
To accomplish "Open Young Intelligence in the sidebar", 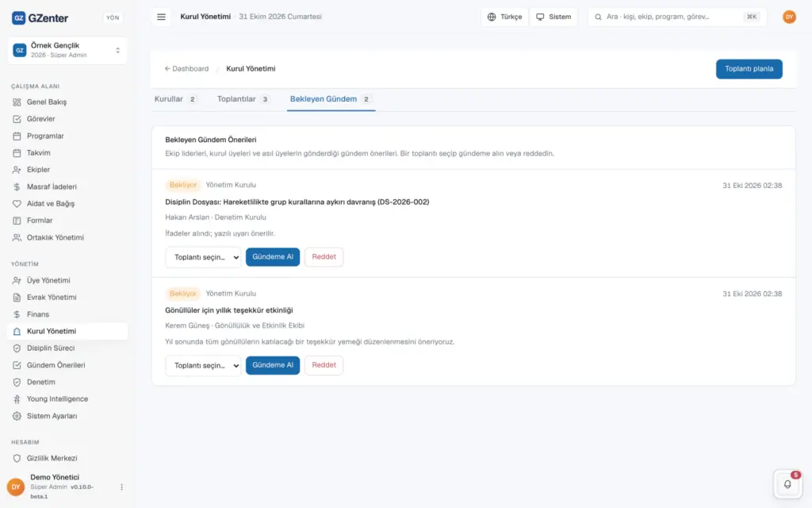I will [67, 398].
